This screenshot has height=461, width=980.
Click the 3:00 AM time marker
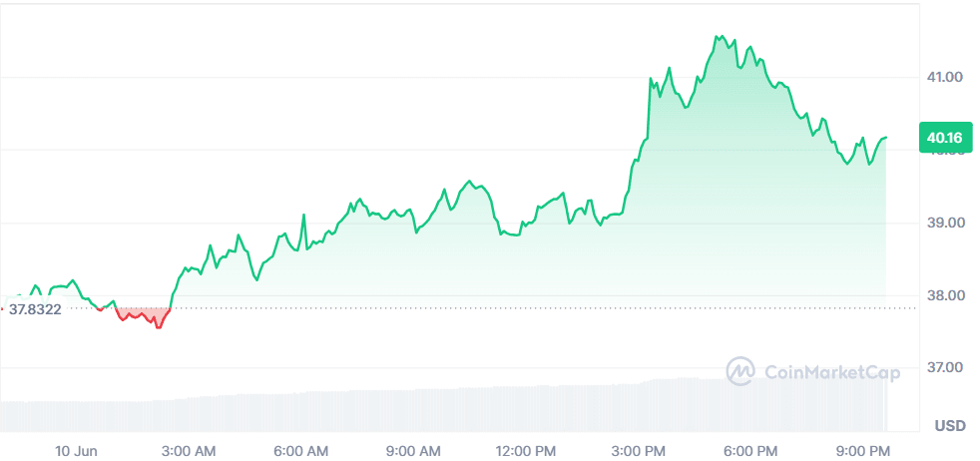[x=189, y=451]
